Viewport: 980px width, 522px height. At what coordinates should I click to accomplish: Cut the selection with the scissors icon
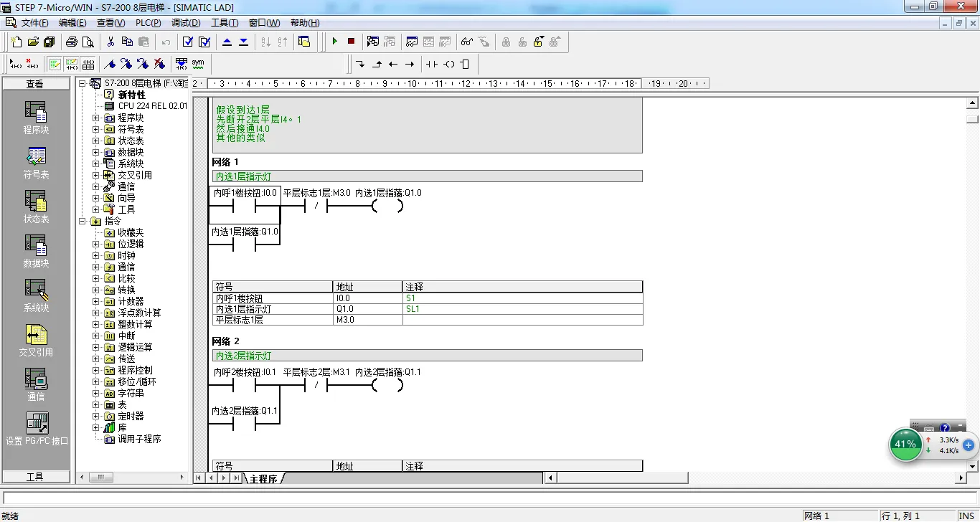[111, 42]
